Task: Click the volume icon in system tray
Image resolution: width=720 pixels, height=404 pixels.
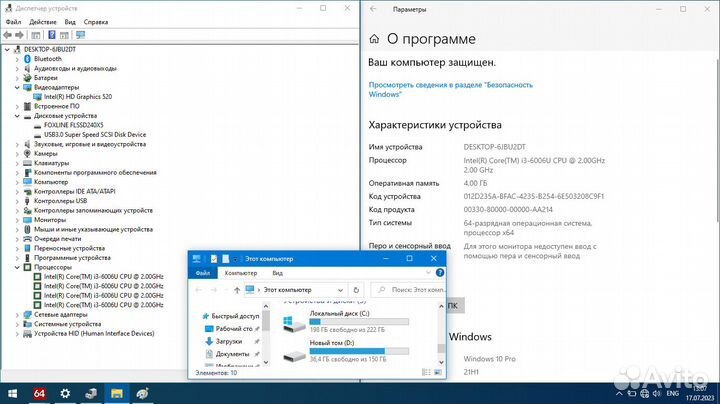Action: 657,394
